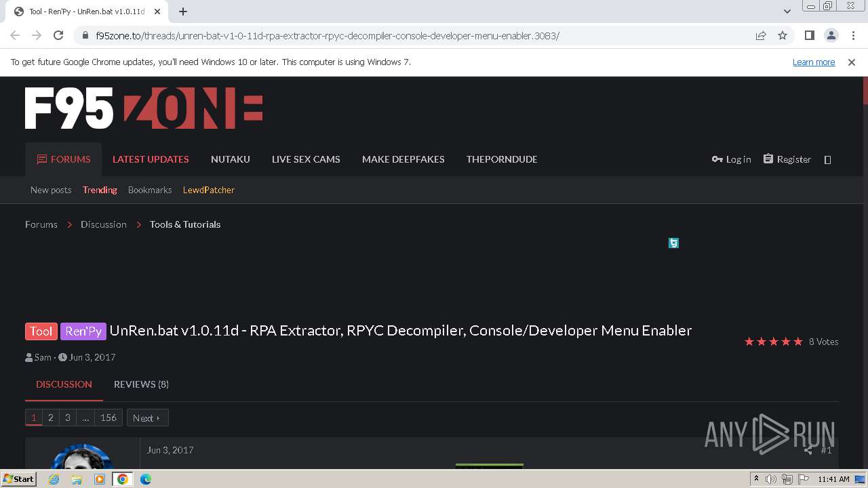Viewport: 868px width, 488px height.
Task: Open the Chrome profile avatar
Action: point(831,35)
